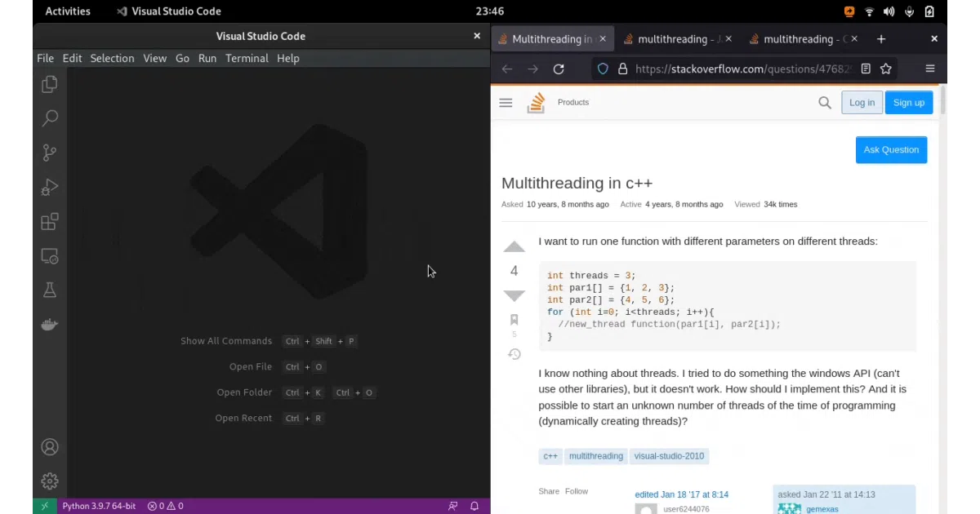Open the Source Control view in VS Code
980x514 pixels.
click(x=50, y=153)
